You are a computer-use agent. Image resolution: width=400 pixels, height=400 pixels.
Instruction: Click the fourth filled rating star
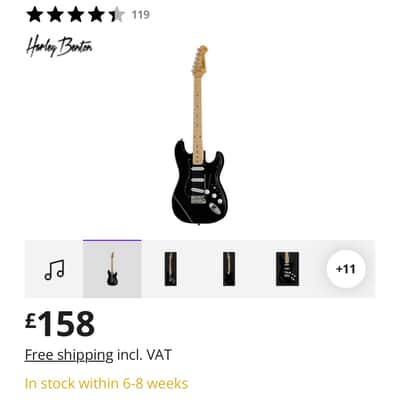pyautogui.click(x=97, y=15)
